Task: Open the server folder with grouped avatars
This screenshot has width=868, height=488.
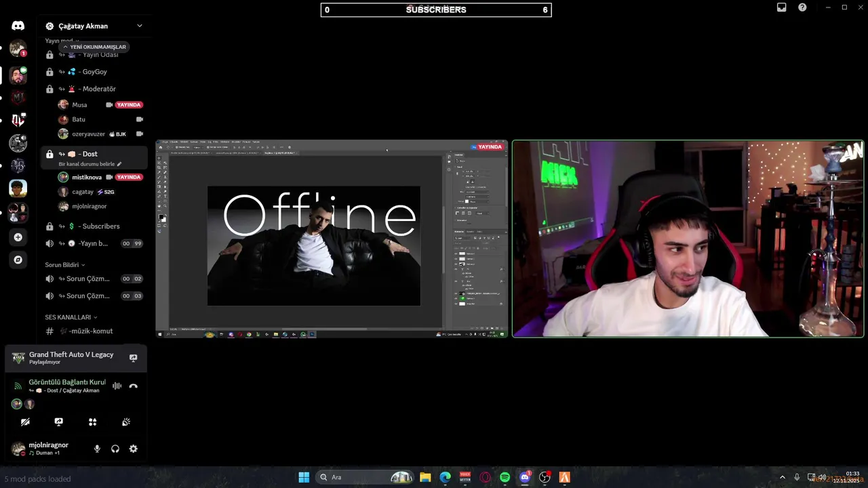Action: [18, 211]
